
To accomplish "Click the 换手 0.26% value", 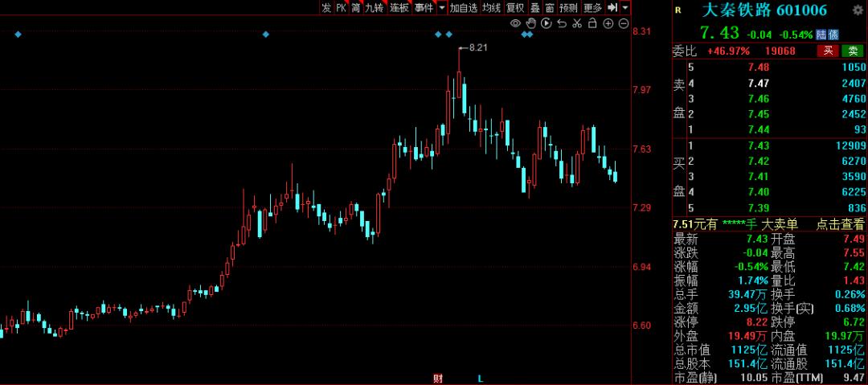I will pyautogui.click(x=850, y=295).
